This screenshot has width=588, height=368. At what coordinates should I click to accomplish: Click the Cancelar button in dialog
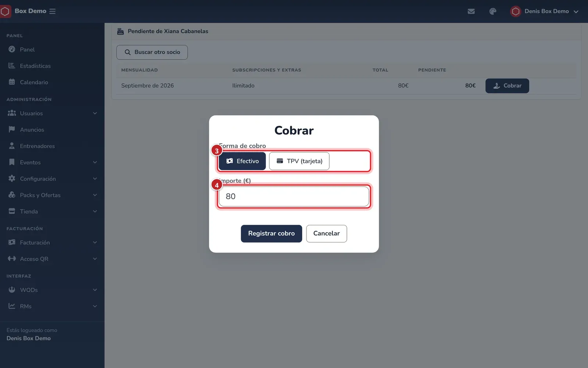[326, 234]
